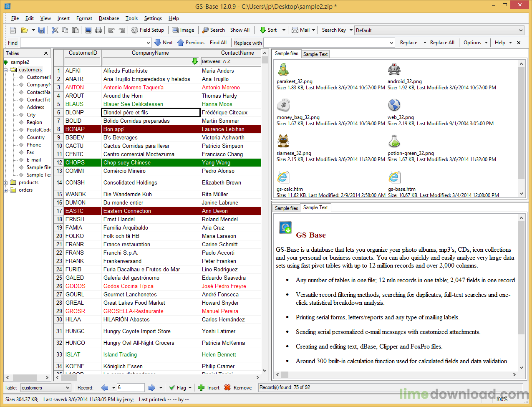Click the green Sort arrow icon
The image size is (532, 407).
(262, 30)
